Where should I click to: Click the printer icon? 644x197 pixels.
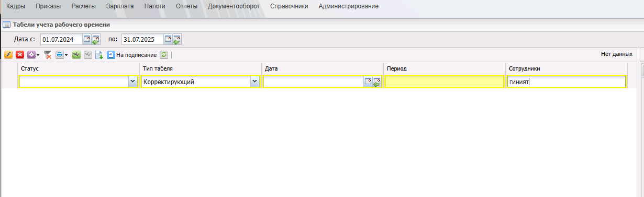(59, 54)
